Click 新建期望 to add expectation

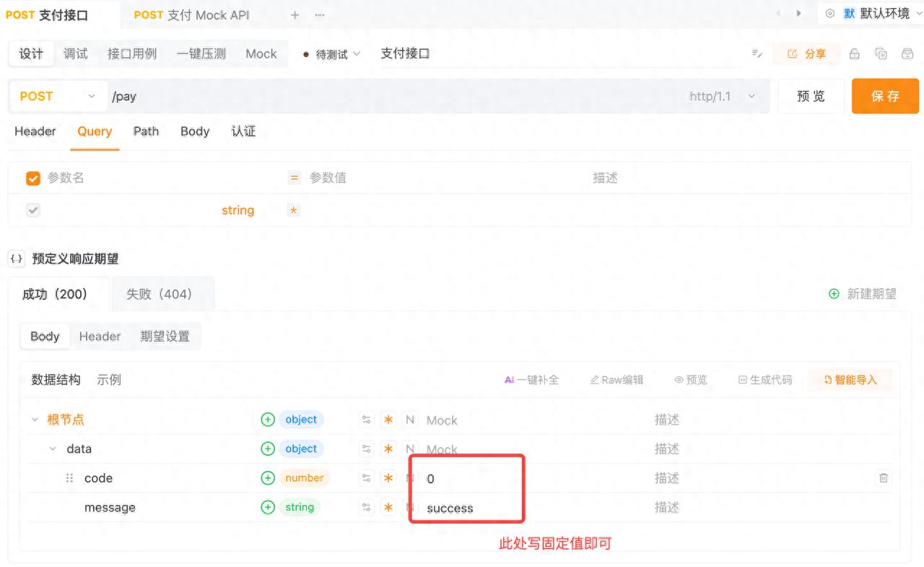(x=863, y=294)
